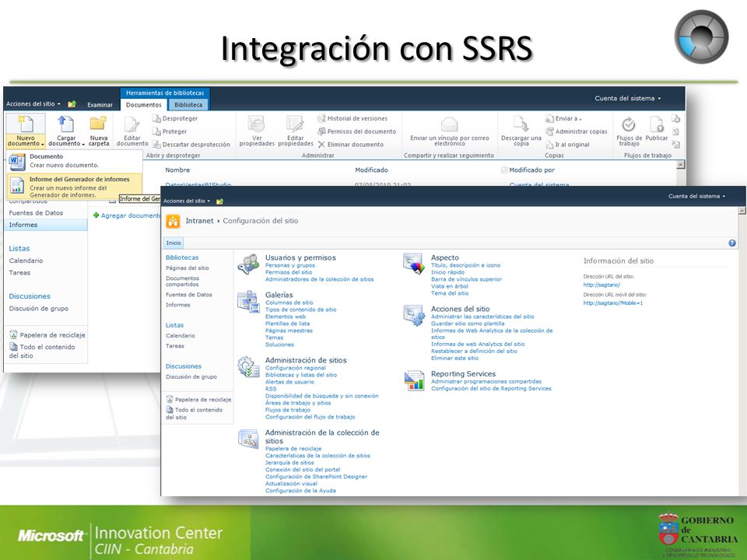Click Administrar copias icon
Screen dimensions: 747x560
pos(550,131)
